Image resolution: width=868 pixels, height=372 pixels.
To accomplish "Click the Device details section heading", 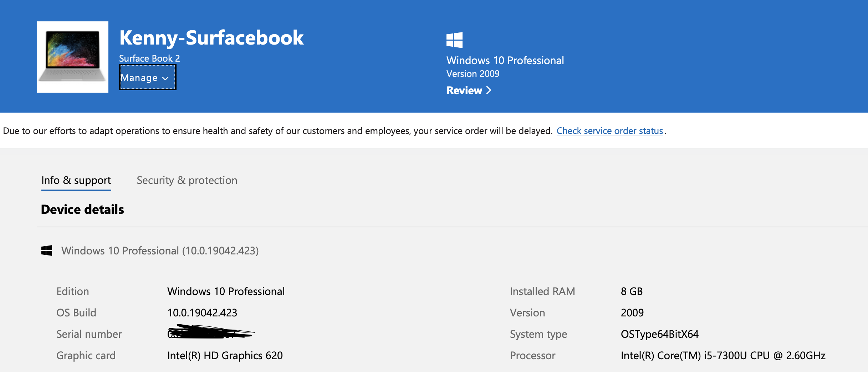I will point(82,210).
